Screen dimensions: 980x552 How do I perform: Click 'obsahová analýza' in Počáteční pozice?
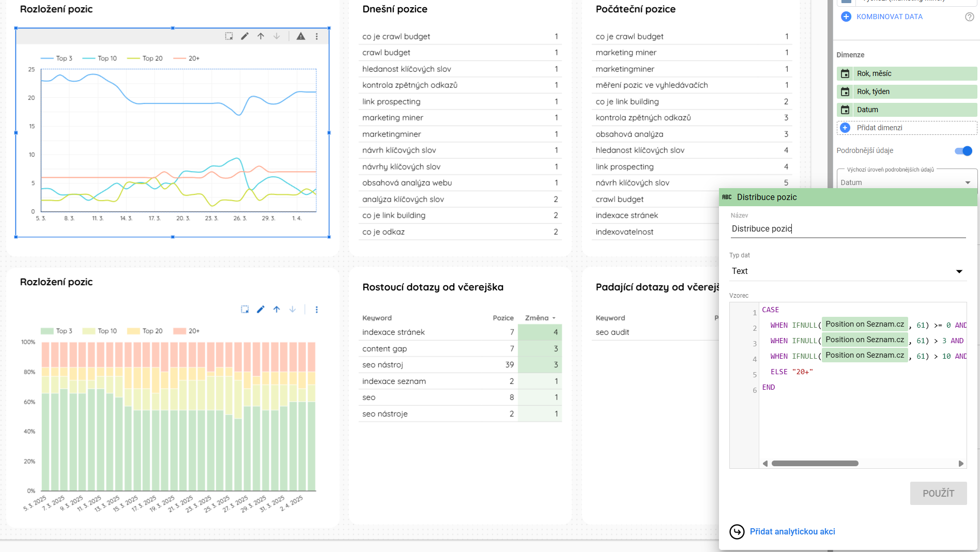click(x=629, y=134)
